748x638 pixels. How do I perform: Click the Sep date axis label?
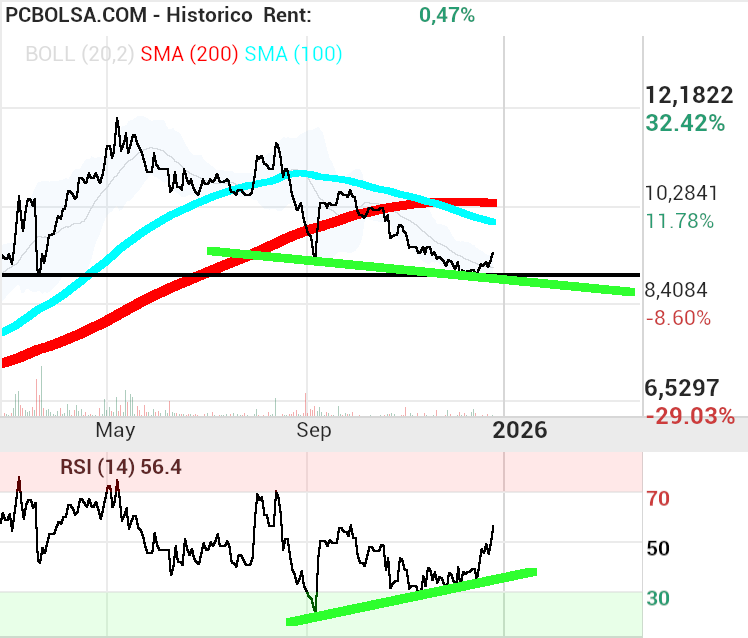(315, 430)
